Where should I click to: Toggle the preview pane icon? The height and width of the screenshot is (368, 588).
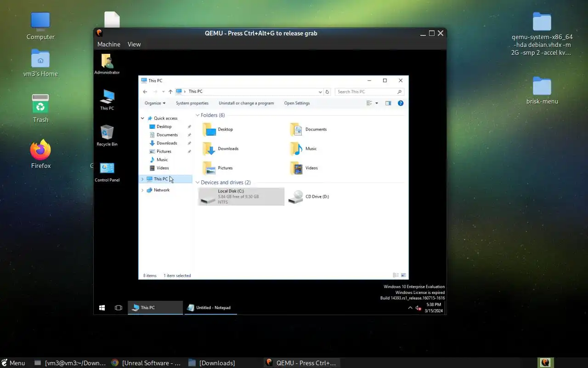388,103
